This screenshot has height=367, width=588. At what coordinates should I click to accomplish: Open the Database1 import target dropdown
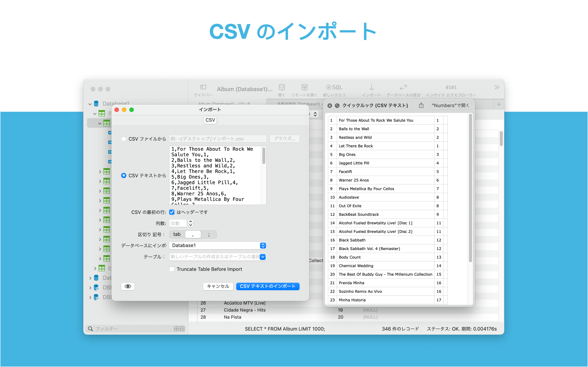[x=263, y=246]
